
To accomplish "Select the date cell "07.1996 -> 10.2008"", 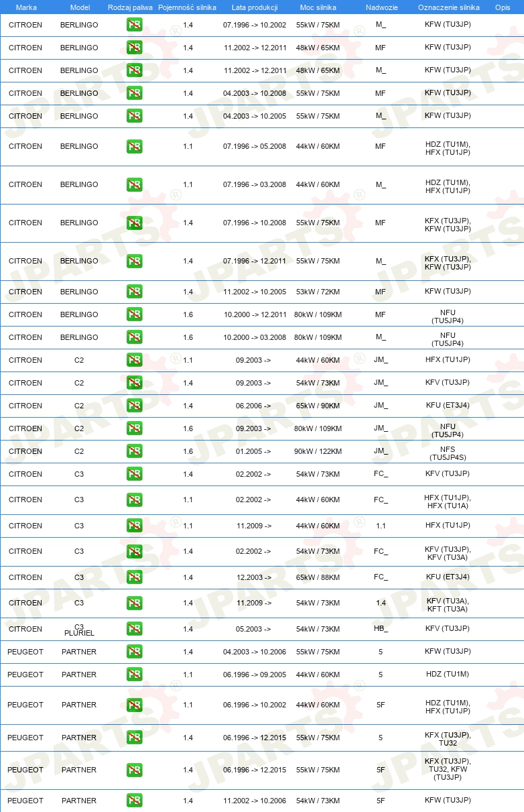I will 255,223.
